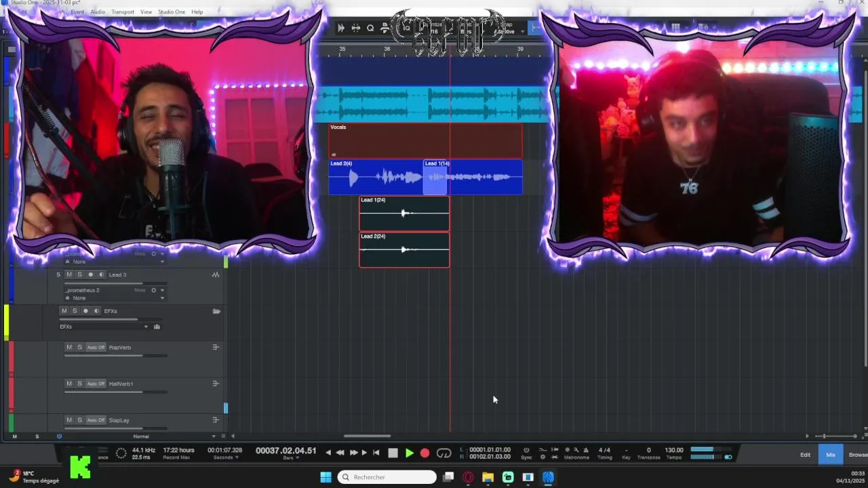
Task: Arm record on Lead 3 track
Action: point(90,274)
